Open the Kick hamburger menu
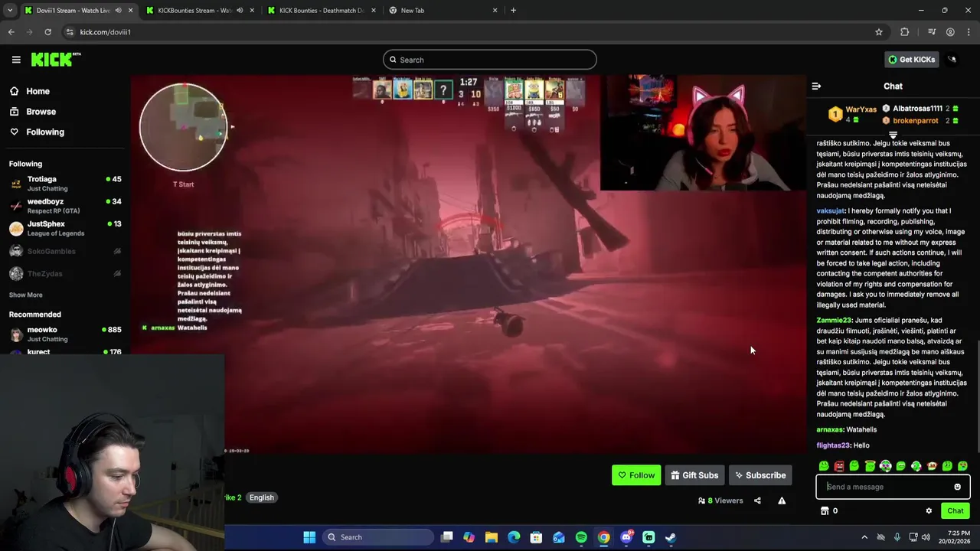Image resolution: width=980 pixels, height=551 pixels. pos(16,60)
